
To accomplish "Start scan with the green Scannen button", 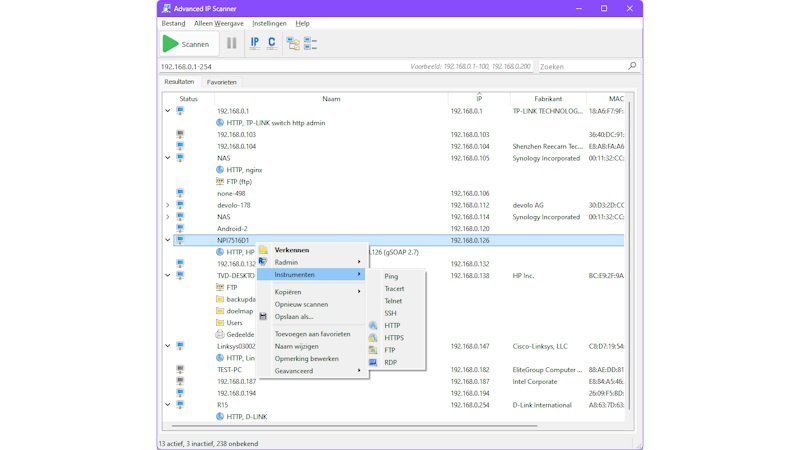I will pos(188,44).
